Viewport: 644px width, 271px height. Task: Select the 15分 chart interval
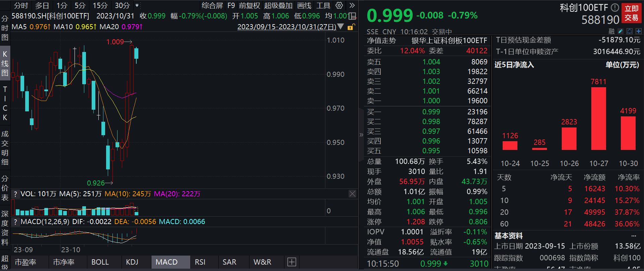pos(100,5)
